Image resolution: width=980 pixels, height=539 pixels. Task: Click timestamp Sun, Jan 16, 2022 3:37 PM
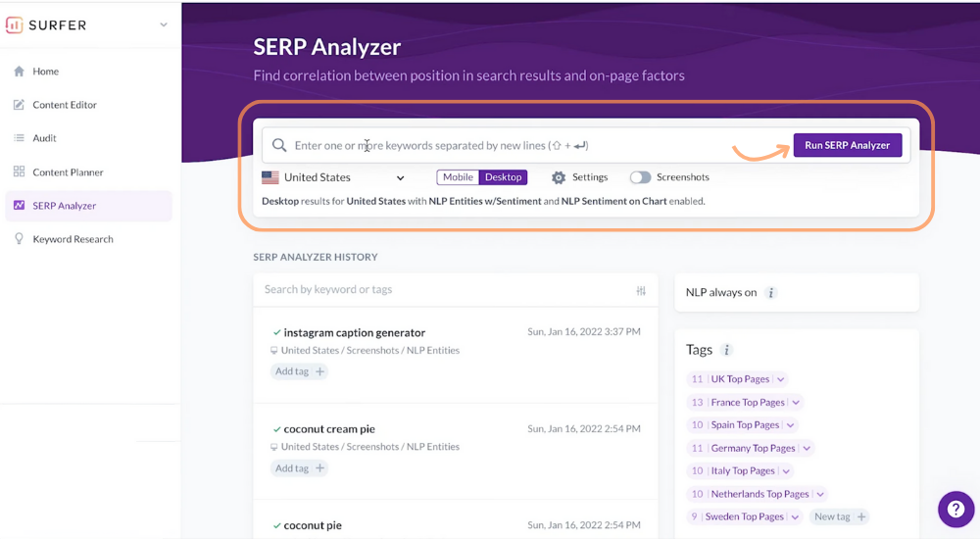(x=584, y=332)
